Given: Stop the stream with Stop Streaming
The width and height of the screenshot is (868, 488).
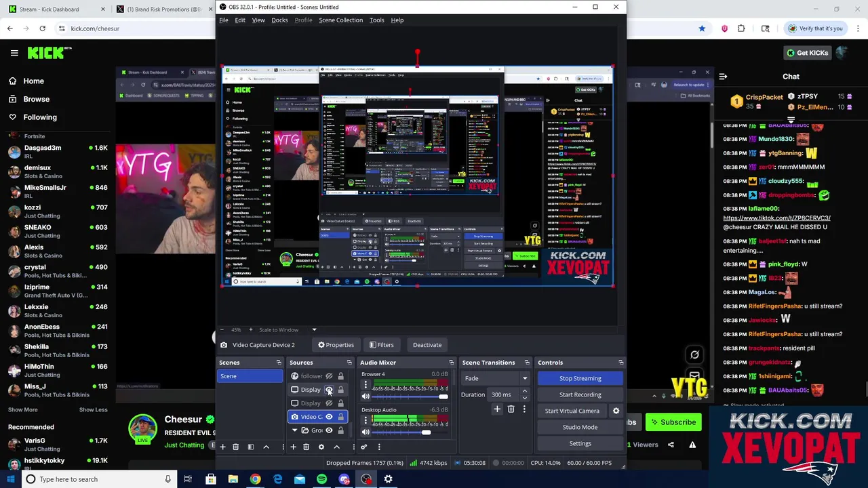Looking at the screenshot, I should point(580,378).
